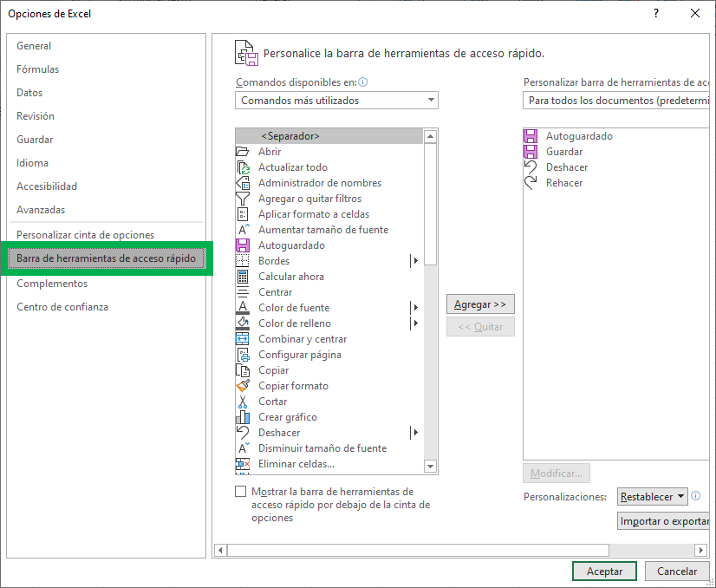Open the Fórmulas options category

point(107,69)
